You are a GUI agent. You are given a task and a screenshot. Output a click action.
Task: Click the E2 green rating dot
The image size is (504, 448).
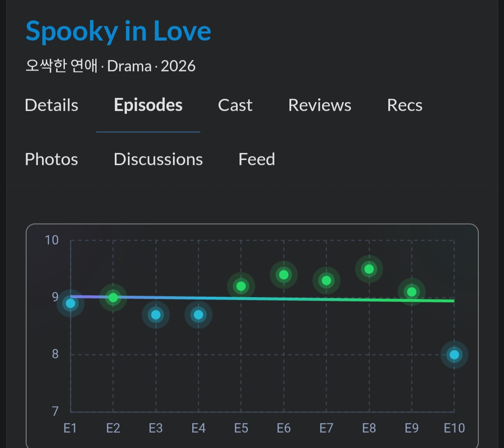point(113,298)
